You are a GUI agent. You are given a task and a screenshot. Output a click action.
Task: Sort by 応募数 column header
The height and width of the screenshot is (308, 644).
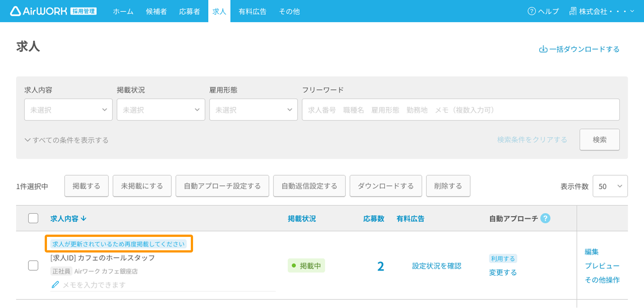(x=374, y=219)
